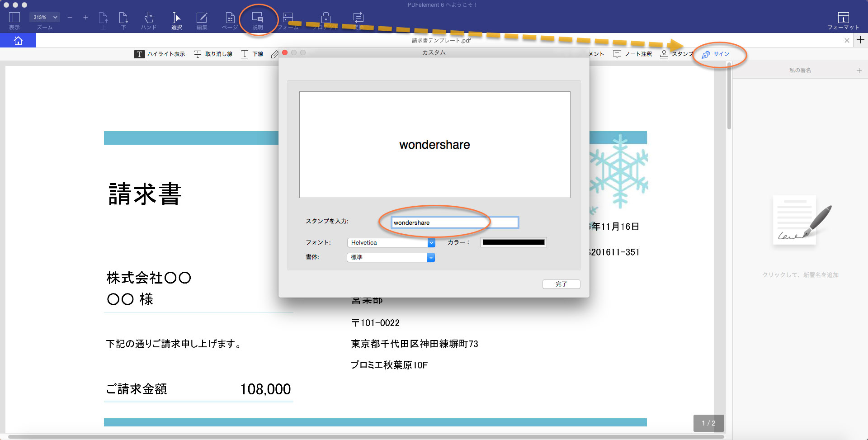Select ノート注釈 sticky note tool

(632, 54)
